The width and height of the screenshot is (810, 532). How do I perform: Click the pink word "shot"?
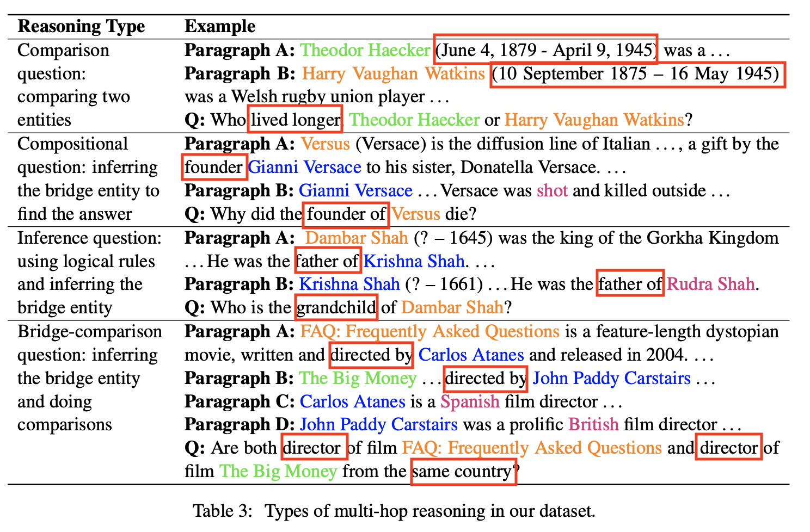[552, 190]
